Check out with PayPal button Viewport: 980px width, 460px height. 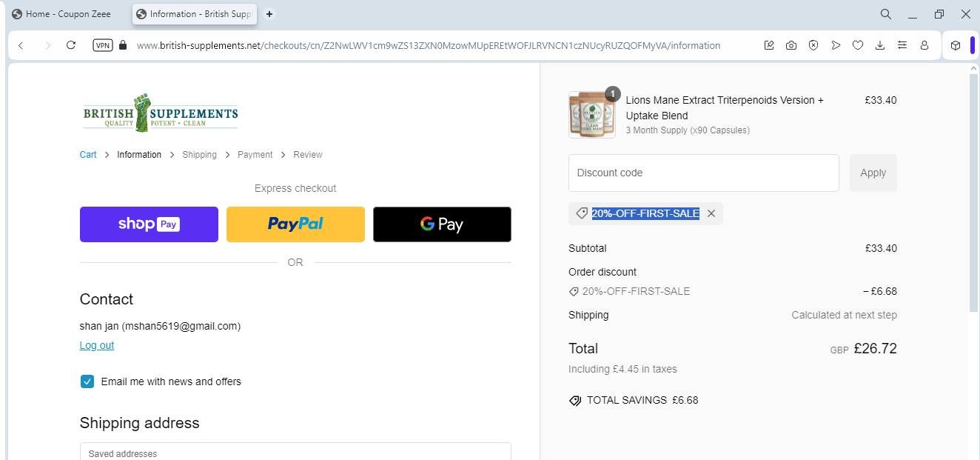pos(295,224)
